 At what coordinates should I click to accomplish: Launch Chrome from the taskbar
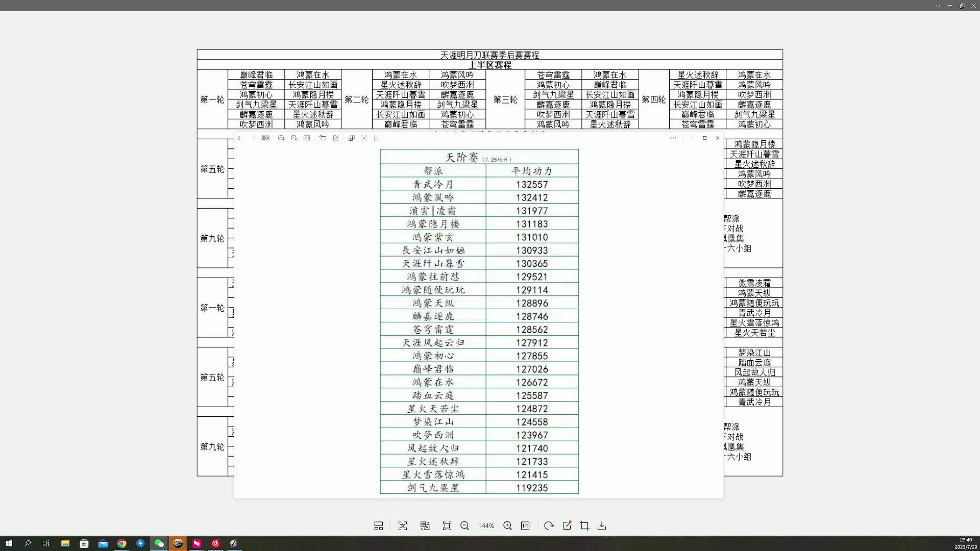pyautogui.click(x=122, y=543)
